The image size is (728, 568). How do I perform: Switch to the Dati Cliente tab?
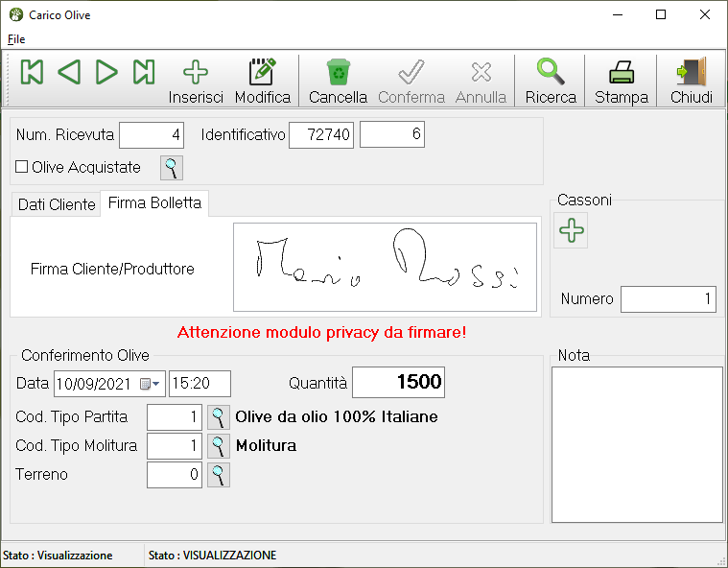pos(57,204)
